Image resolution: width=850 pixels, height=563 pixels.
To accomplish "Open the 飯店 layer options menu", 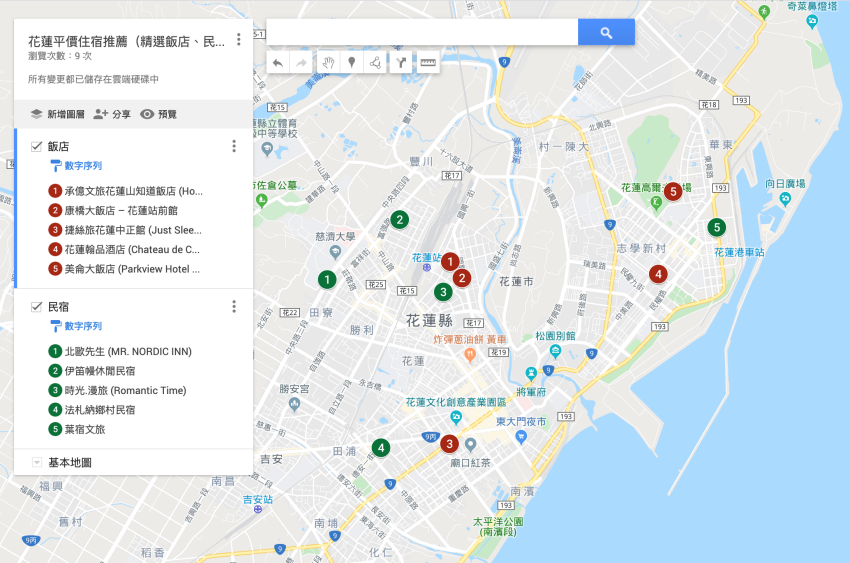I will coord(234,146).
